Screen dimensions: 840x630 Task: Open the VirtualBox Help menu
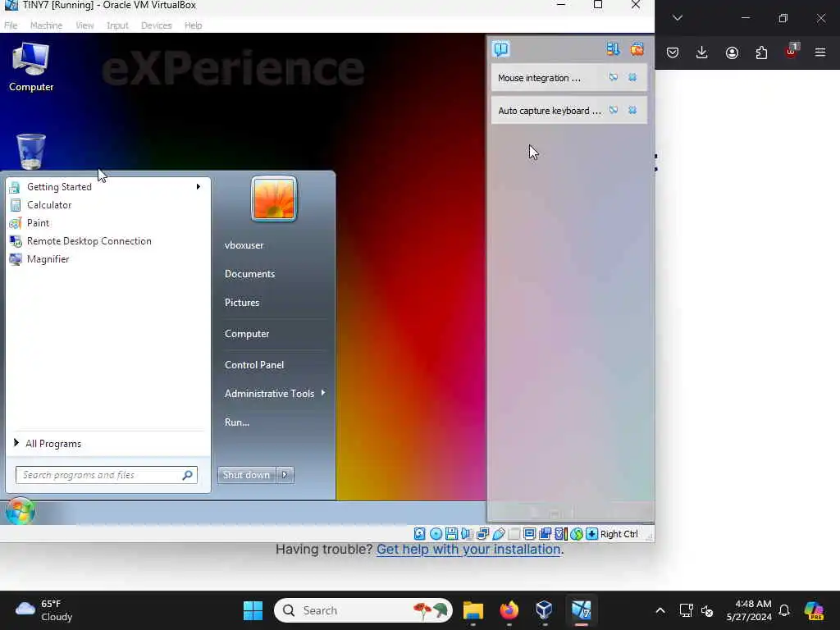(x=194, y=25)
